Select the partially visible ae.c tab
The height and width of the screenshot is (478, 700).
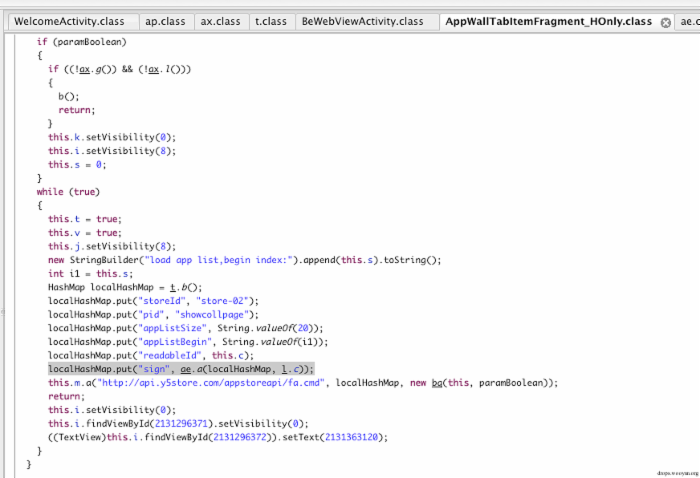689,21
